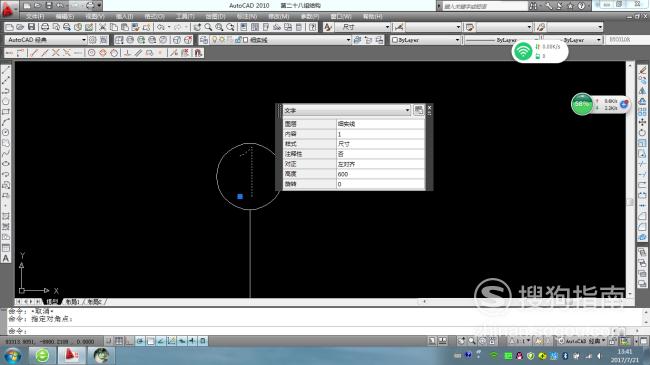Click the 高度 value field showing 600

[x=380, y=174]
